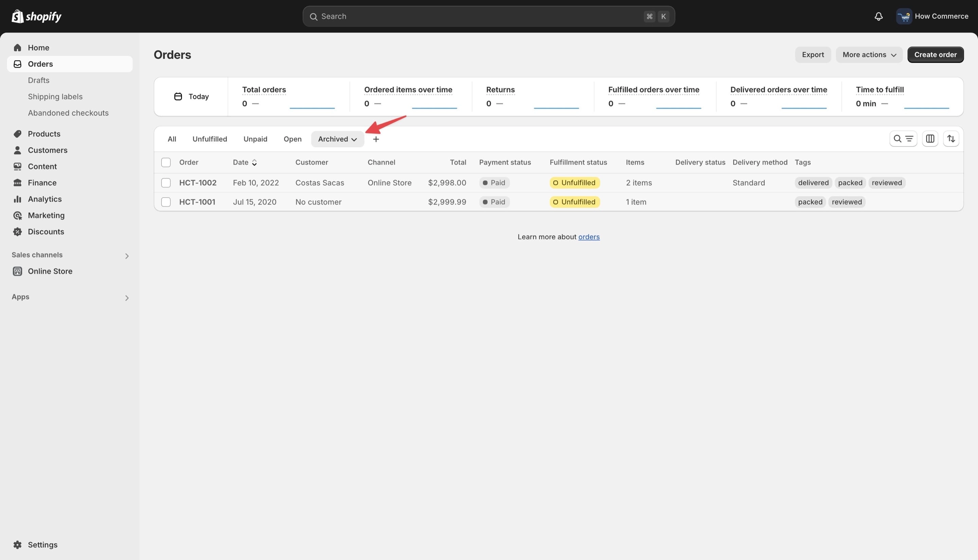Viewport: 978px width, 560px height.
Task: Switch to the Open tab
Action: click(292, 139)
